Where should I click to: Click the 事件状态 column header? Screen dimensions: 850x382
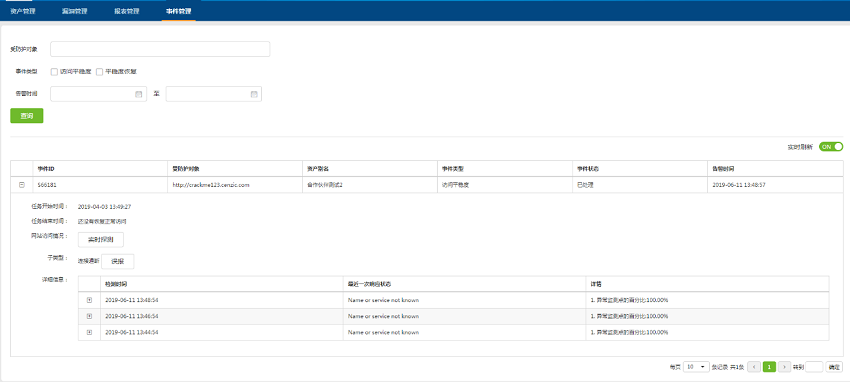point(588,169)
